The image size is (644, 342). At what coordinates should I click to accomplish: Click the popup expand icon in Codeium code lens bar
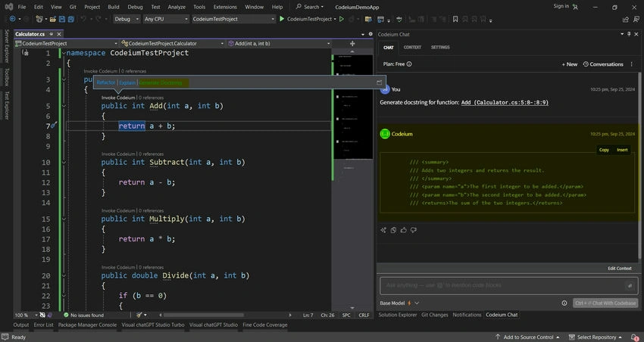(379, 82)
